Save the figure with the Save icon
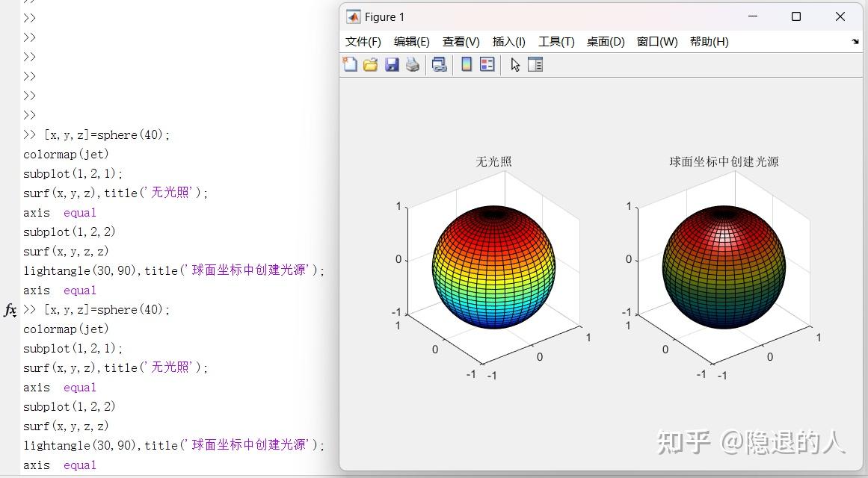This screenshot has height=478, width=868. point(392,64)
